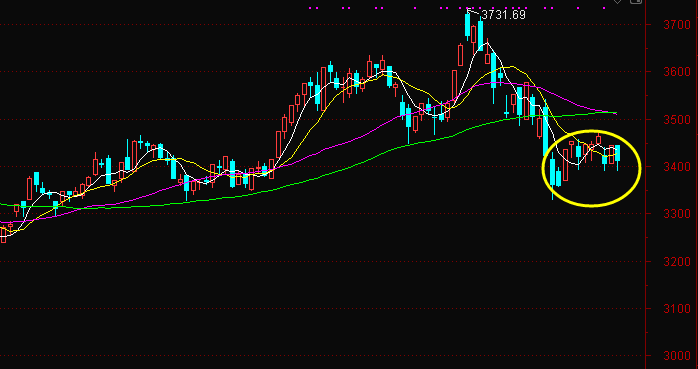Select the 3100 price axis label
This screenshot has width=698, height=369.
(x=677, y=308)
